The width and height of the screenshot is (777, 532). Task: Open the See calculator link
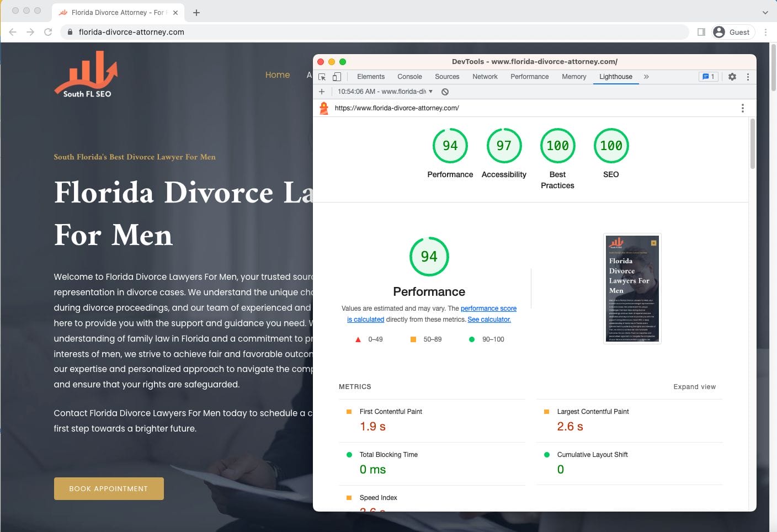pos(489,320)
